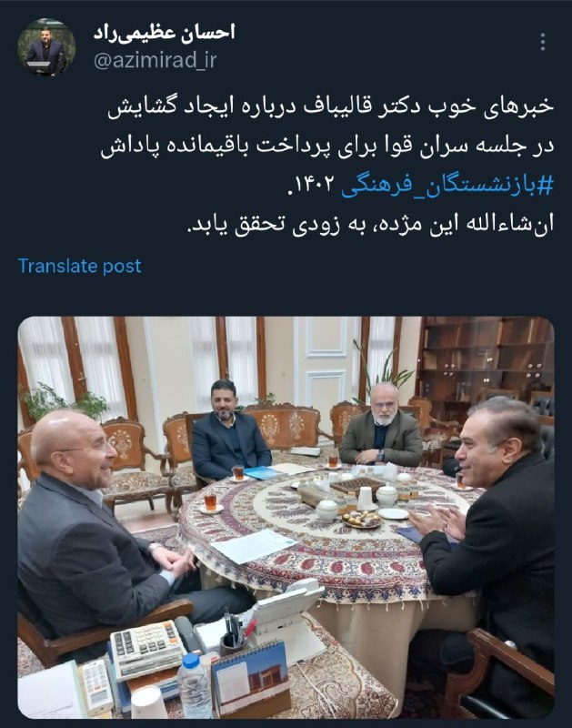Click the sweets plate at table center
The width and height of the screenshot is (572, 728).
click(361, 518)
